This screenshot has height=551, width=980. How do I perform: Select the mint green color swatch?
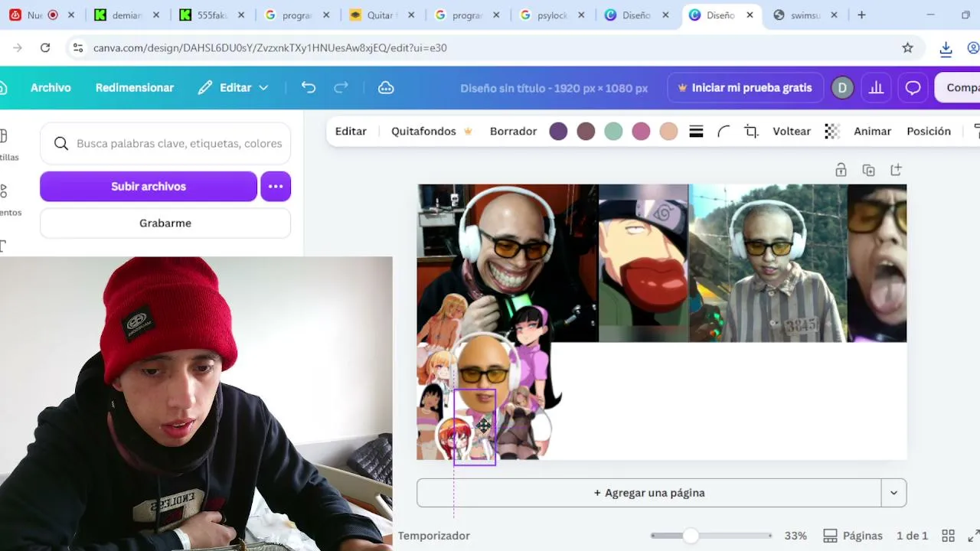click(x=613, y=132)
